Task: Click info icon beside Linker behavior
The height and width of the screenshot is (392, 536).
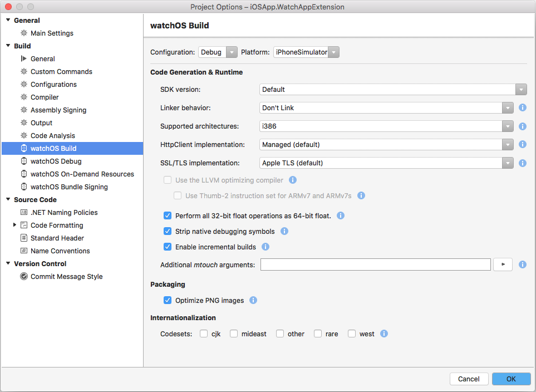Action: [x=523, y=108]
